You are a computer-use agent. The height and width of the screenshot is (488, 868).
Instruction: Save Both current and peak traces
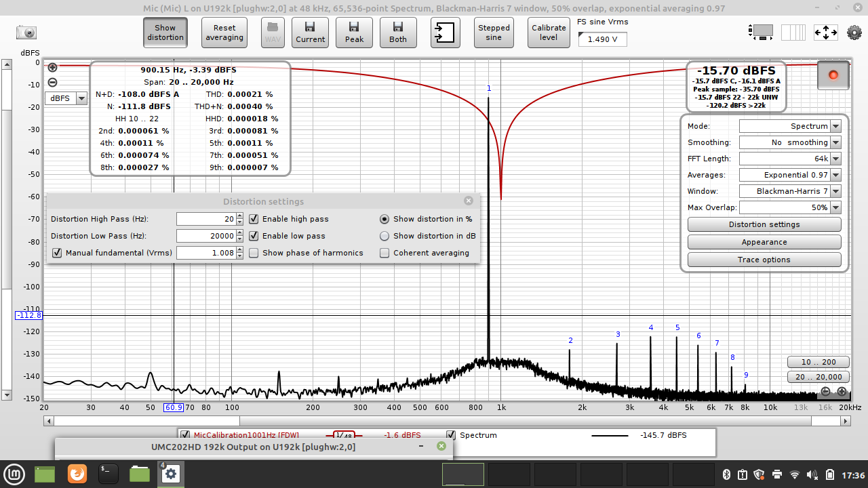click(x=398, y=32)
